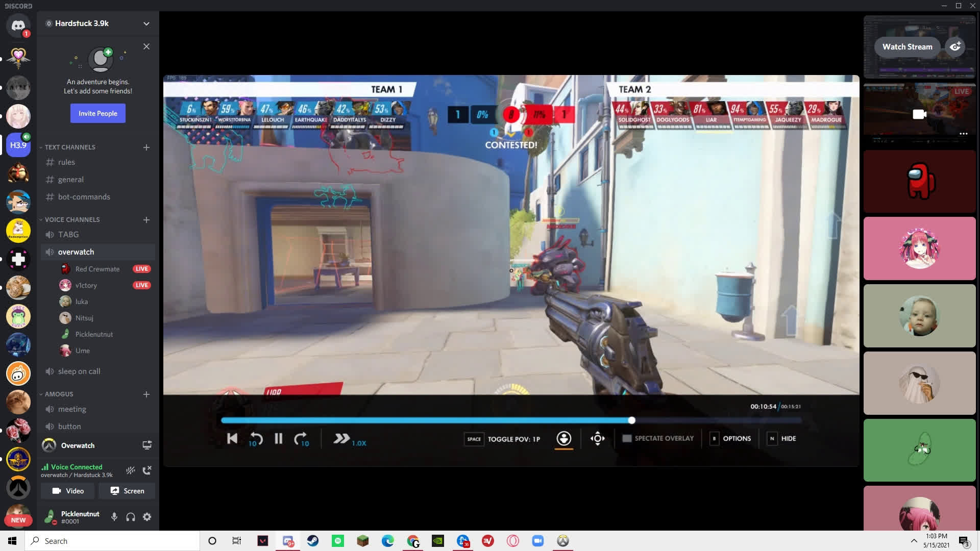Rewind 10 seconds in the replay
980x551 pixels.
click(x=255, y=439)
